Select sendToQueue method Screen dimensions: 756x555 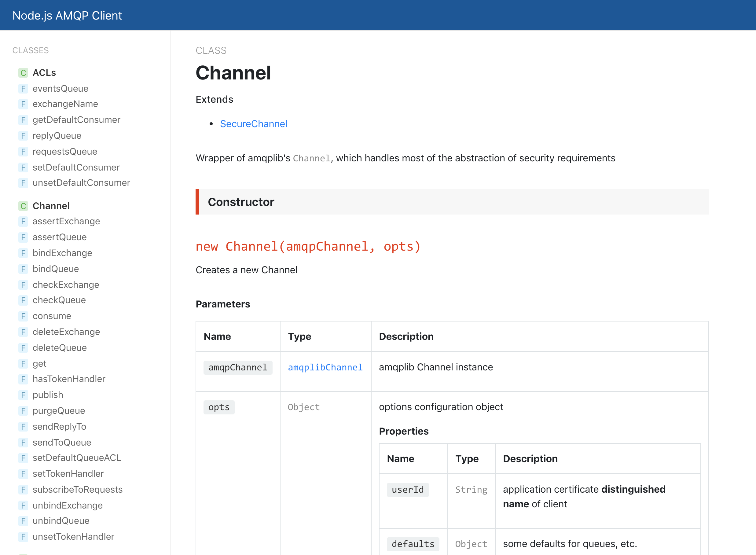(62, 443)
